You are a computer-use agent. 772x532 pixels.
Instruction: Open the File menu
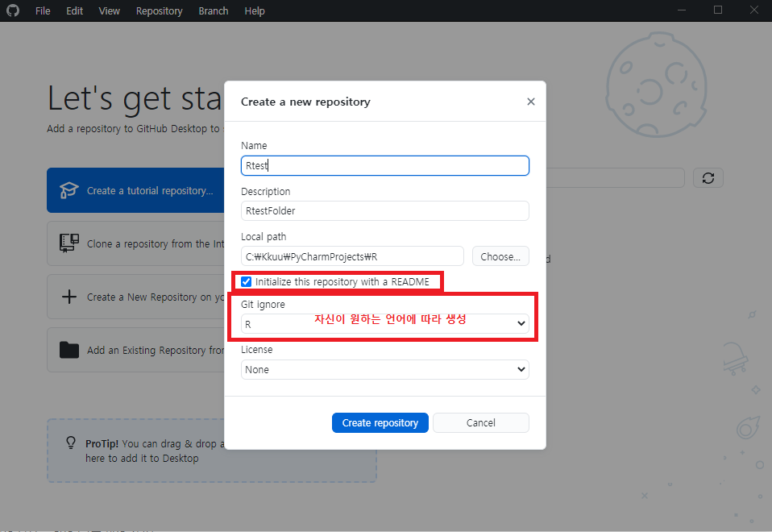(x=43, y=10)
